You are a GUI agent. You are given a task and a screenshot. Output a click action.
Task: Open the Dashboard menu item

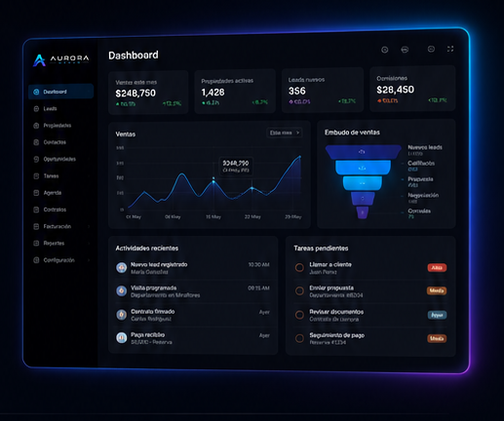(60, 92)
